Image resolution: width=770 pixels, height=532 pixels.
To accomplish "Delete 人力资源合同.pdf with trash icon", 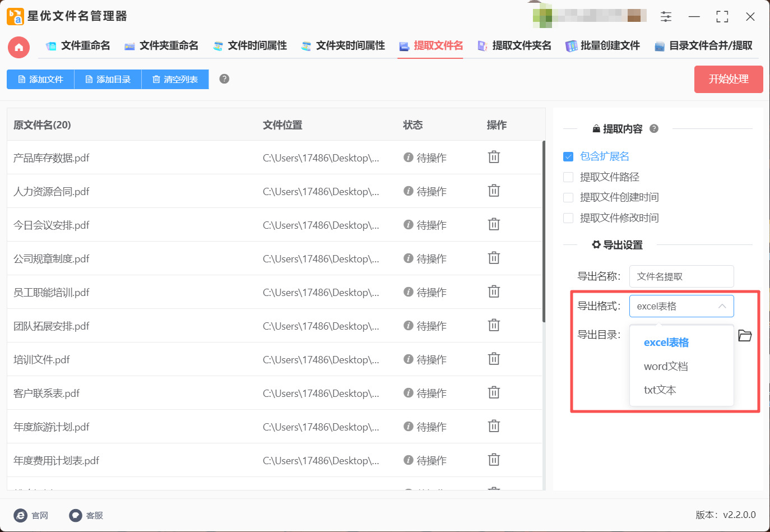I will (x=494, y=191).
